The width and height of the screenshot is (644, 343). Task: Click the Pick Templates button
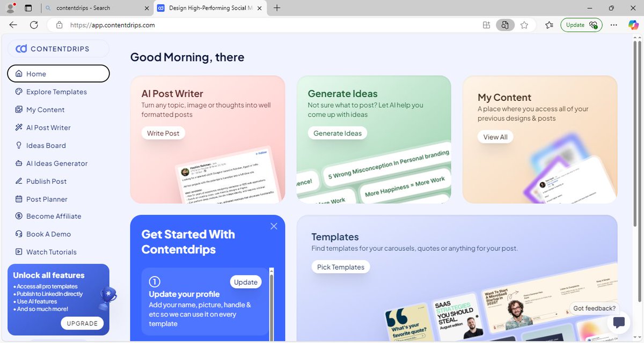pyautogui.click(x=341, y=267)
